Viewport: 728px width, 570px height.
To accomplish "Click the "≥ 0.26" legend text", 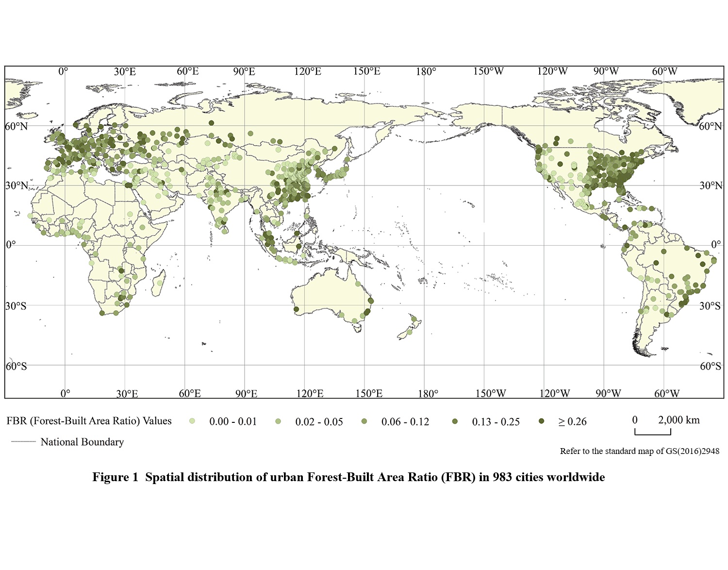I will (x=572, y=421).
